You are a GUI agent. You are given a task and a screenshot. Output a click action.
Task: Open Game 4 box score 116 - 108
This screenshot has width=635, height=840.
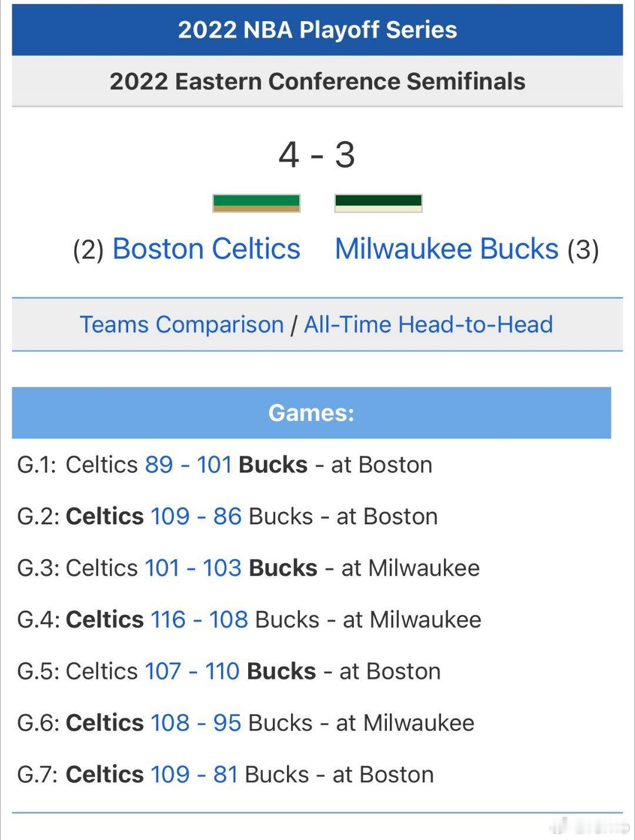199,620
